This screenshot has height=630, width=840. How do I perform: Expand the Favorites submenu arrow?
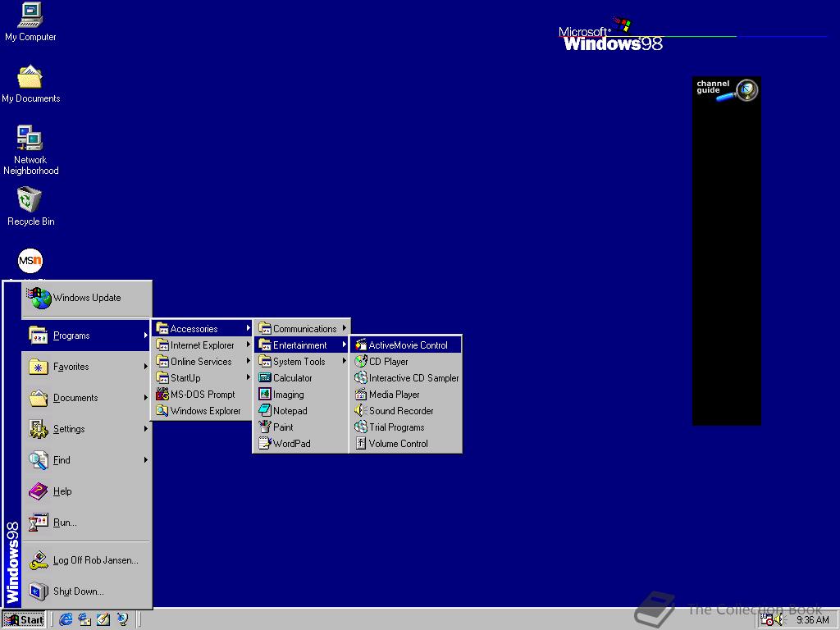(x=145, y=367)
